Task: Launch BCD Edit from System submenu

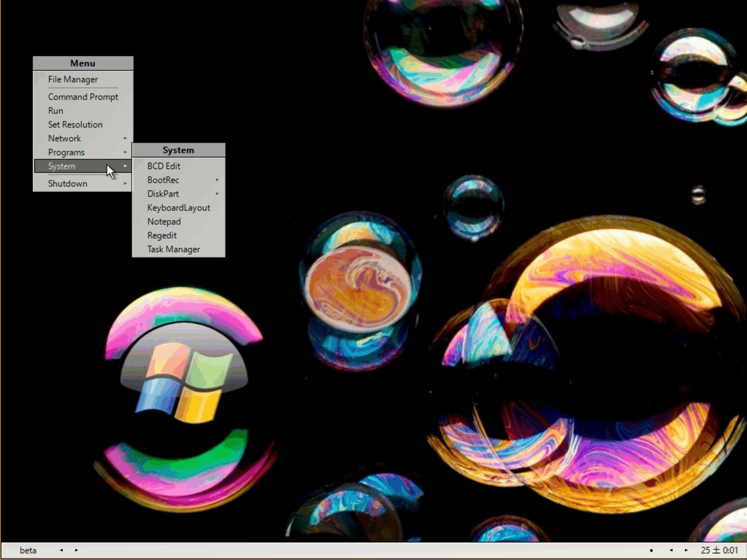Action: click(164, 166)
